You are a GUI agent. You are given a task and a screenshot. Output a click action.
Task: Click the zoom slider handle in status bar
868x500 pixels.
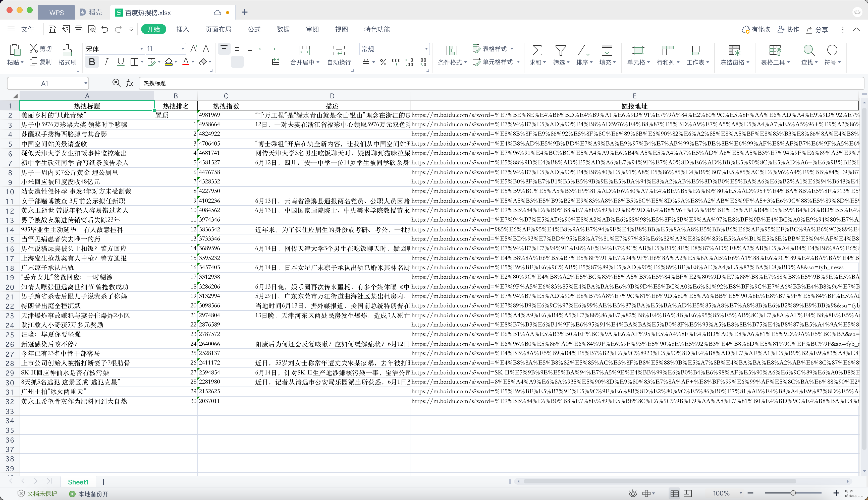(793, 493)
